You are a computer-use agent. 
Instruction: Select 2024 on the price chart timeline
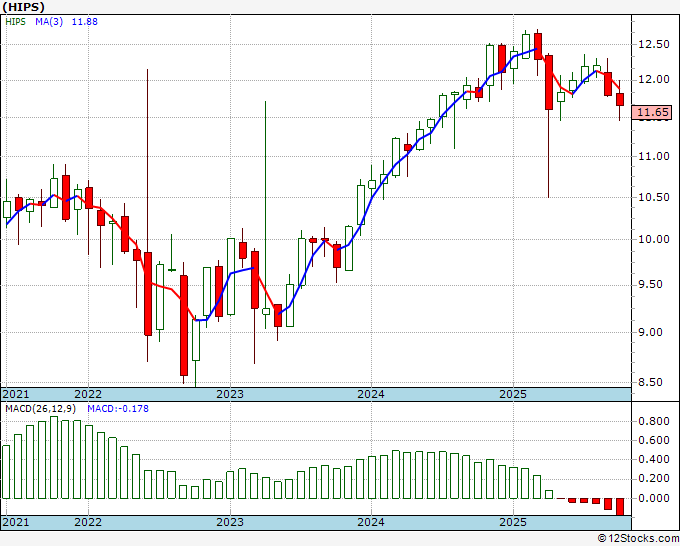pyautogui.click(x=371, y=394)
